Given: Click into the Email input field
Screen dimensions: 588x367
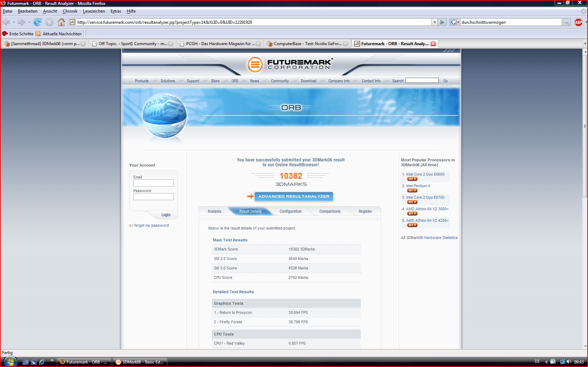Looking at the screenshot, I should click(x=153, y=183).
